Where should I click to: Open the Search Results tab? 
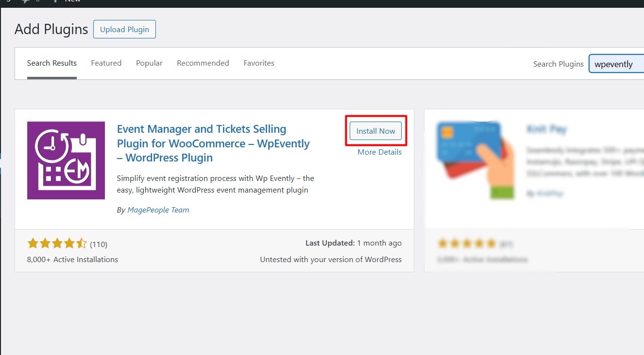point(52,63)
